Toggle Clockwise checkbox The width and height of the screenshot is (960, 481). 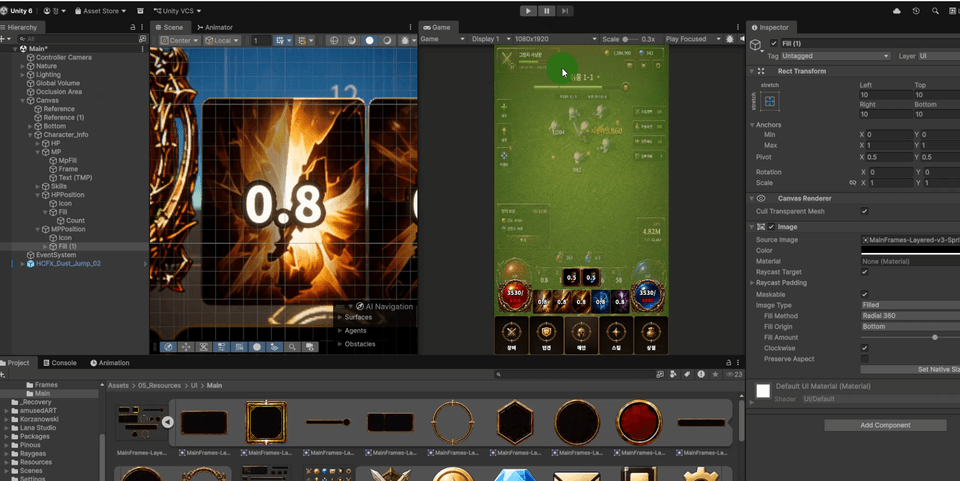pyautogui.click(x=864, y=348)
